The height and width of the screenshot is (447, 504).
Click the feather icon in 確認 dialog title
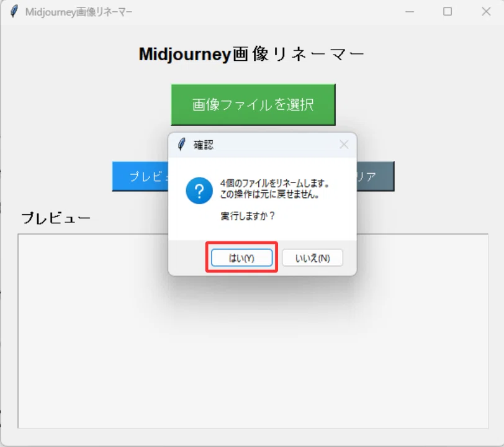[182, 145]
